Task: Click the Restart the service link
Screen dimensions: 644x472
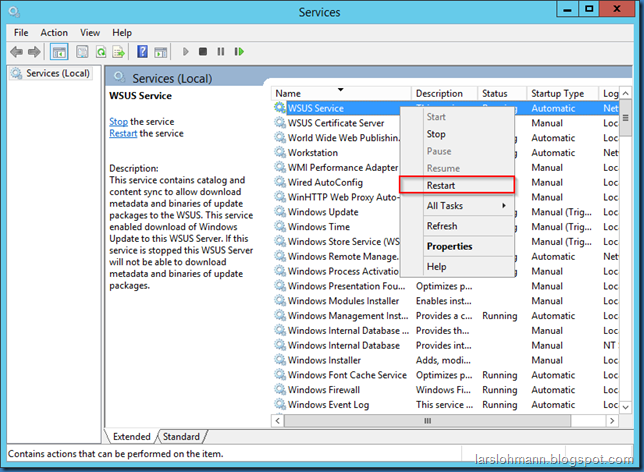Action: [123, 134]
